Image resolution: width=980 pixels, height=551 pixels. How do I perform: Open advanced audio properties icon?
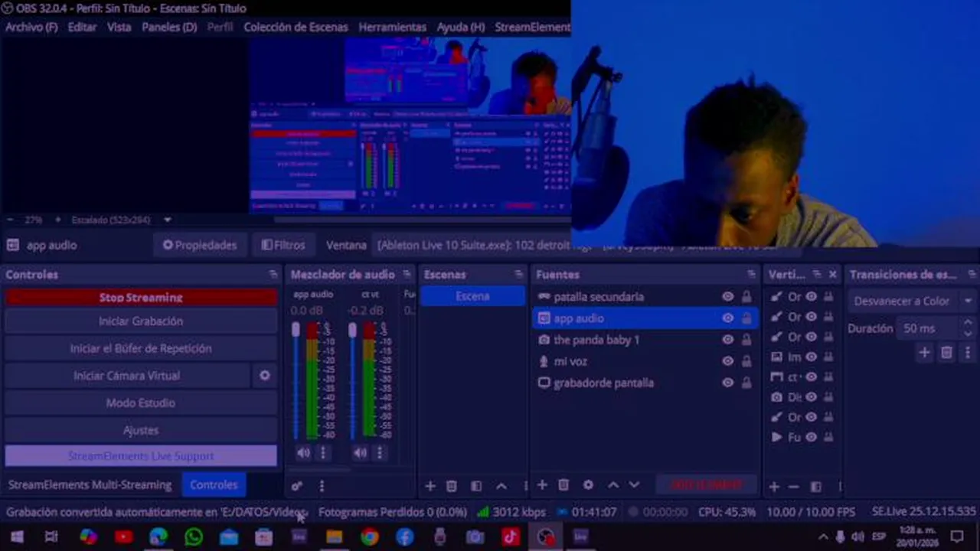297,486
